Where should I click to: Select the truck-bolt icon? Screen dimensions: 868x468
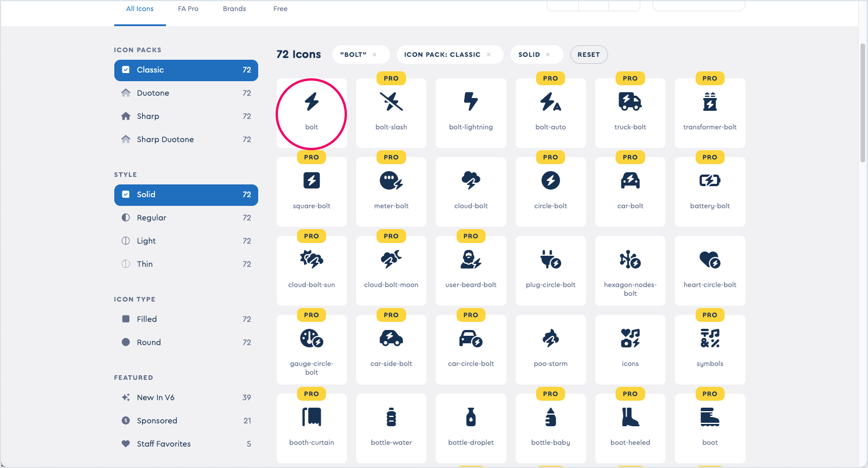(x=630, y=113)
